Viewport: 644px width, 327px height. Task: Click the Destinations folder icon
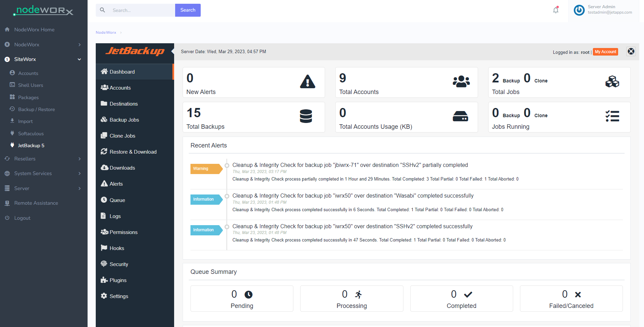coord(104,104)
